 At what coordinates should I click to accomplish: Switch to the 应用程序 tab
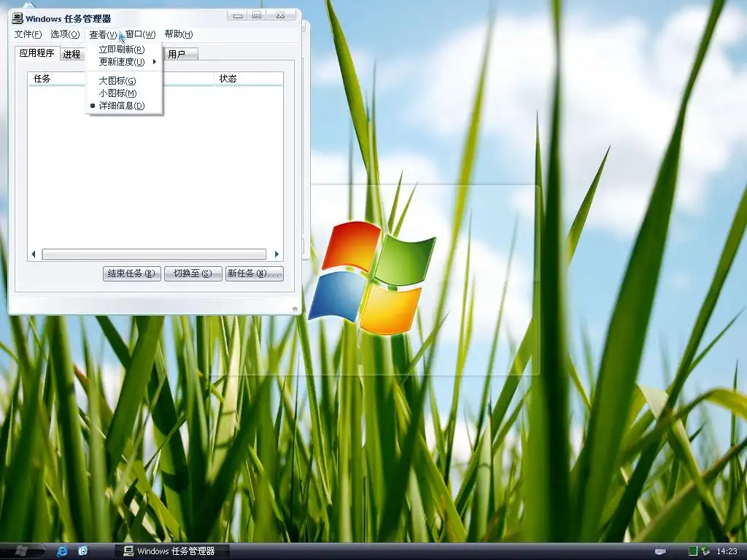pos(36,52)
